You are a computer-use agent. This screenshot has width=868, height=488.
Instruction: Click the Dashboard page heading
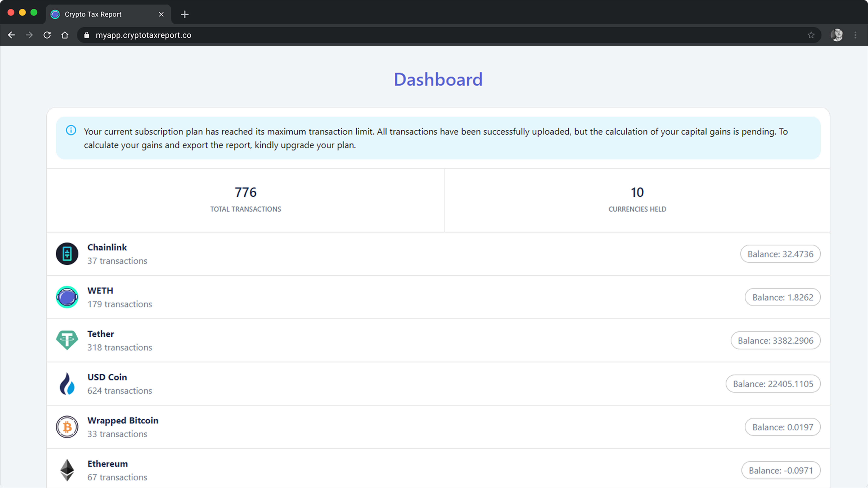[x=438, y=80]
